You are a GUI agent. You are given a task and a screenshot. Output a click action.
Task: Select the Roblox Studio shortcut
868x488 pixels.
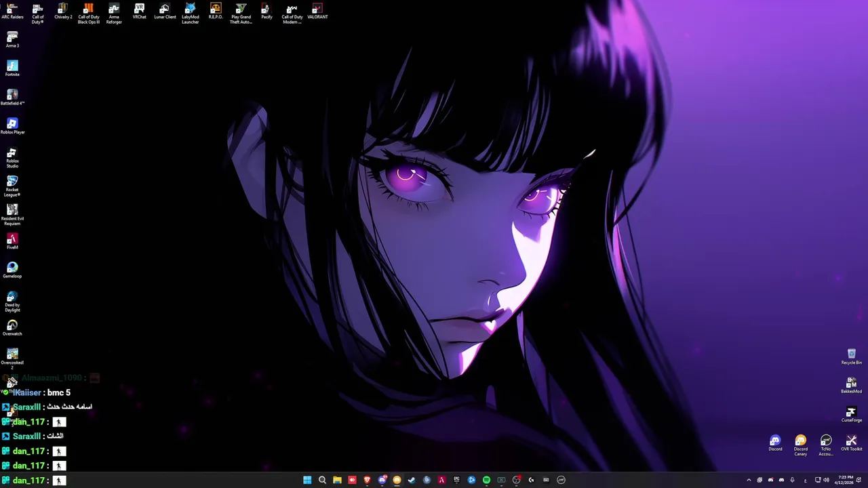[x=12, y=158]
